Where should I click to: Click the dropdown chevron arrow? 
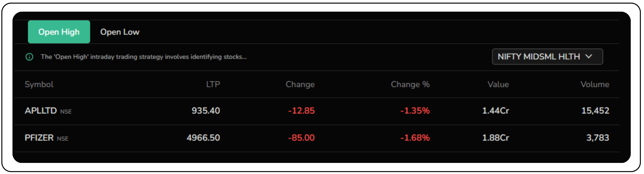coord(589,57)
